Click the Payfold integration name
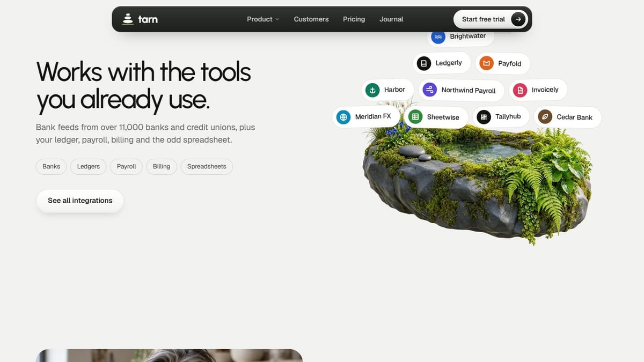 coord(510,63)
